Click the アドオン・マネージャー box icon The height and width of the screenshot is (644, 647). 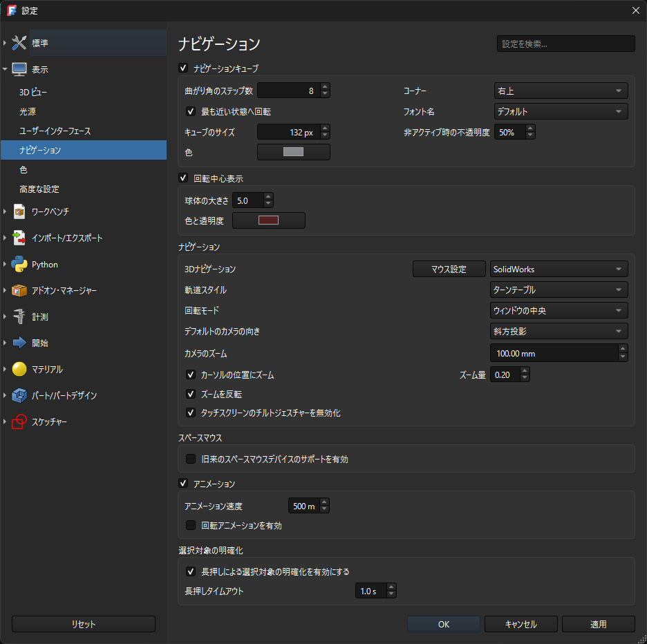[19, 290]
